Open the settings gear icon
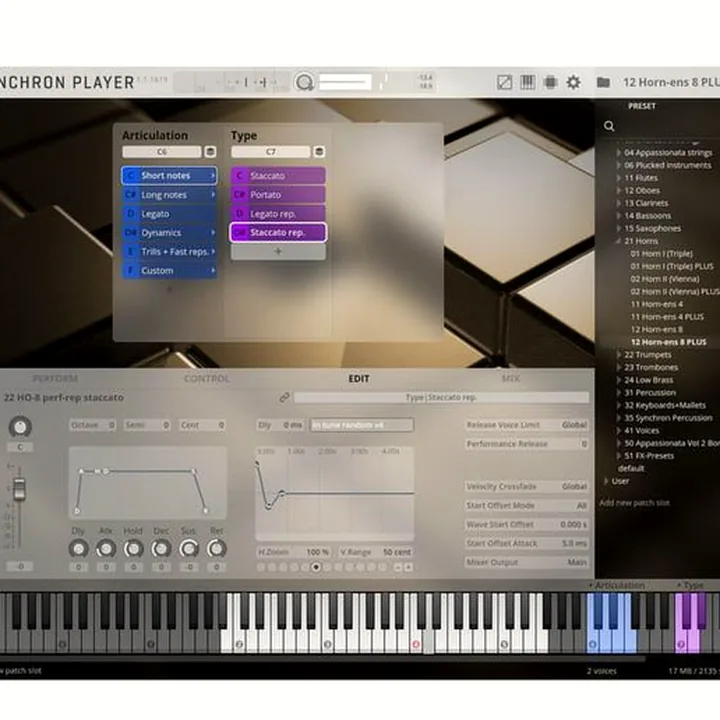 (573, 83)
